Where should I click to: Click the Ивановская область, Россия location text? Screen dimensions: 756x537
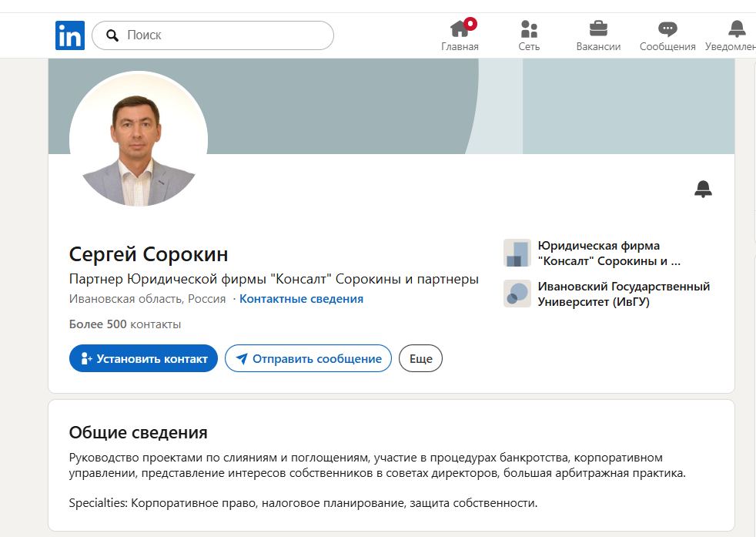(147, 299)
